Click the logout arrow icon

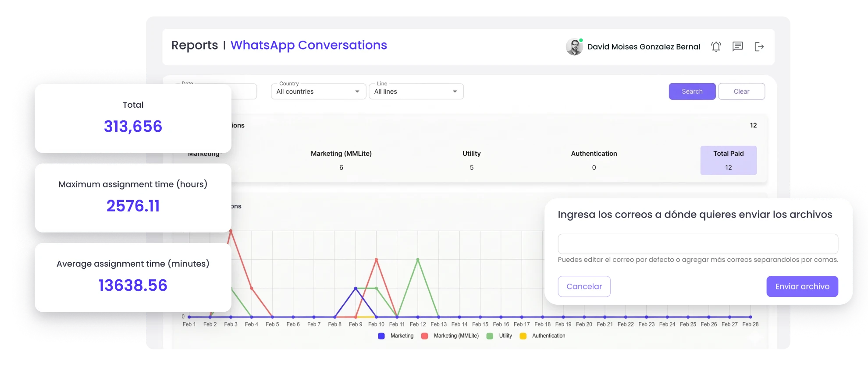click(x=759, y=46)
